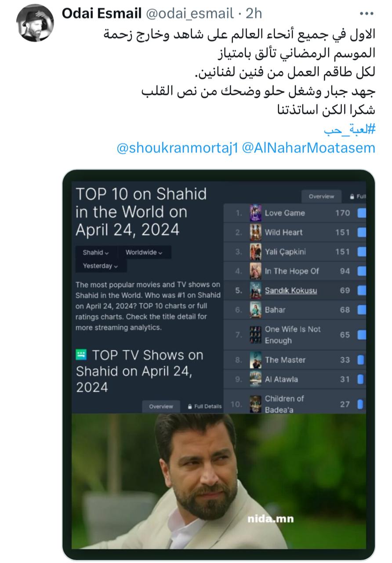Screen dimensions: 392x563
Task: Click the blue score bar for Love Game
Action: point(362,213)
